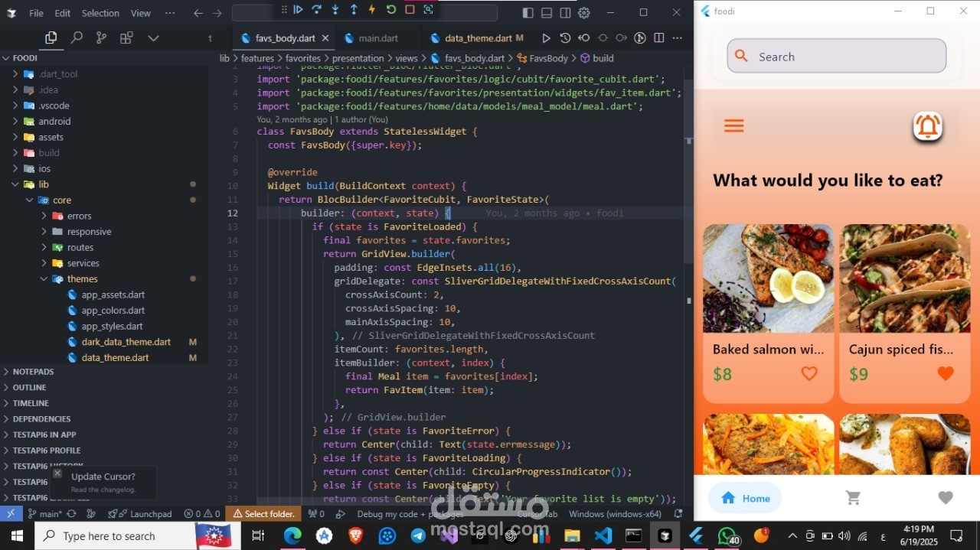
Task: Open the View menu
Action: [141, 13]
